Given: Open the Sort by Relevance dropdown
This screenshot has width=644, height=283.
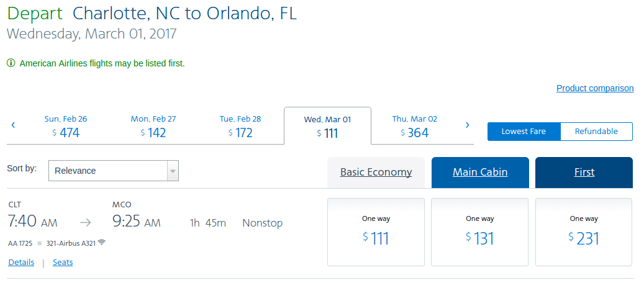Looking at the screenshot, I should coord(108,171).
